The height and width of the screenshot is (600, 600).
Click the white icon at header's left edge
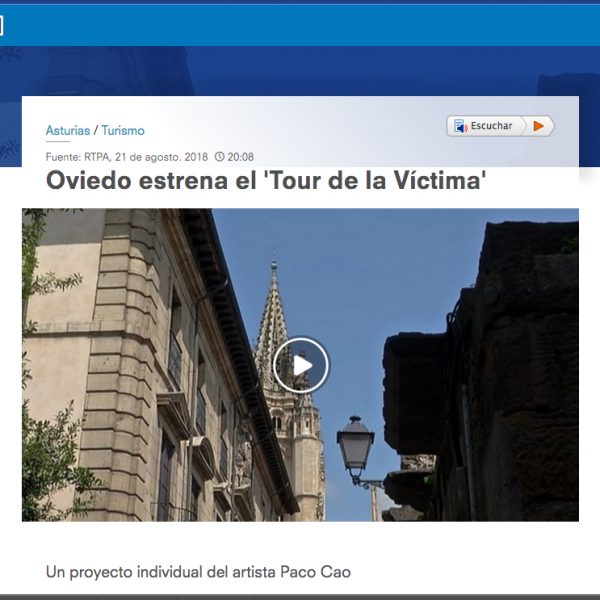(x=1, y=26)
